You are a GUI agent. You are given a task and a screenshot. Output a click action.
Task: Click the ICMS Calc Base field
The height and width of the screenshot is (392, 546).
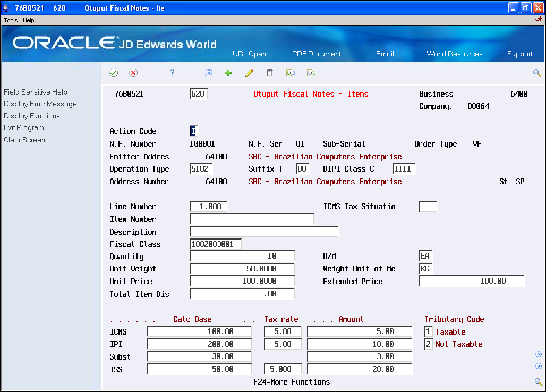point(199,331)
